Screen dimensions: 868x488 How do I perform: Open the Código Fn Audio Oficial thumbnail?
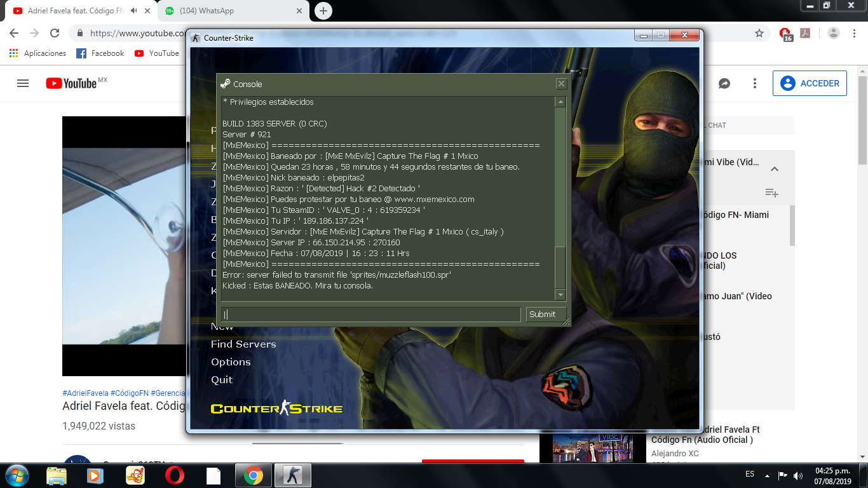593,447
